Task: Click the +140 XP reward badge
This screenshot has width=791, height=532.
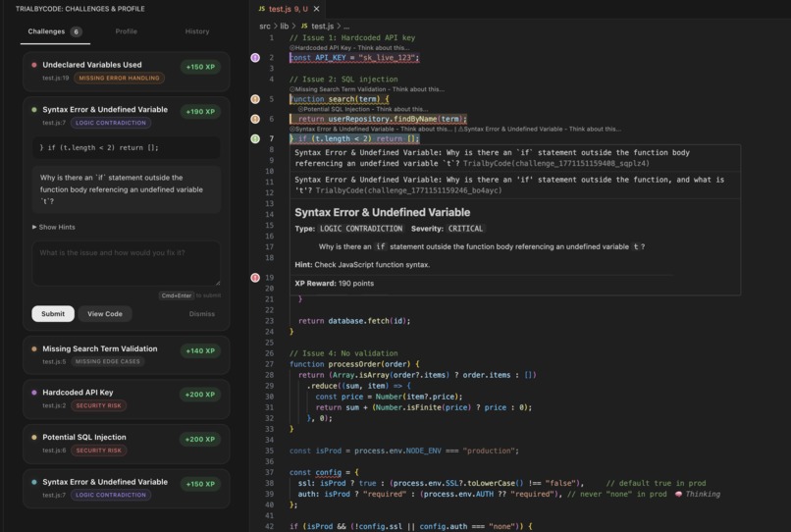Action: (200, 350)
